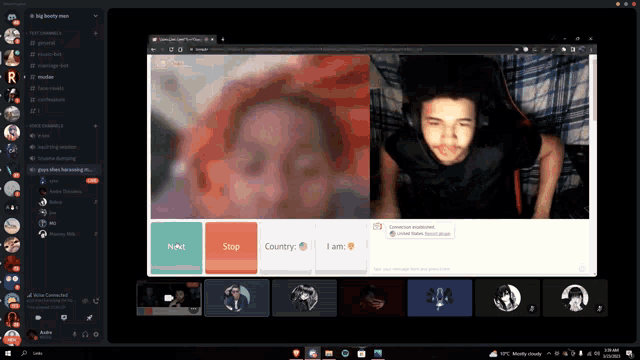Open emoji picker in chat message box

tap(582, 268)
